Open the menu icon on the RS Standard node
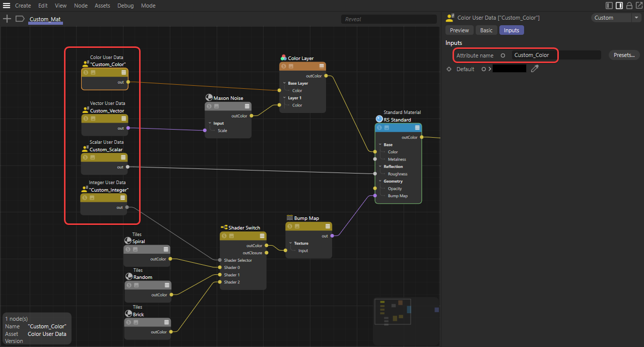644x347 pixels. (417, 128)
